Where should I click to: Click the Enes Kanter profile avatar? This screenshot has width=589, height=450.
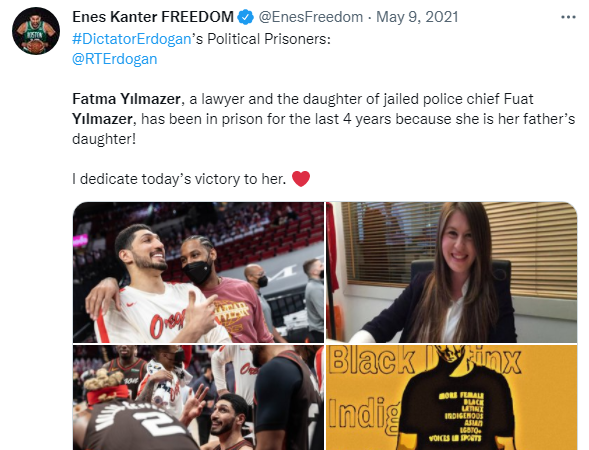point(36,31)
